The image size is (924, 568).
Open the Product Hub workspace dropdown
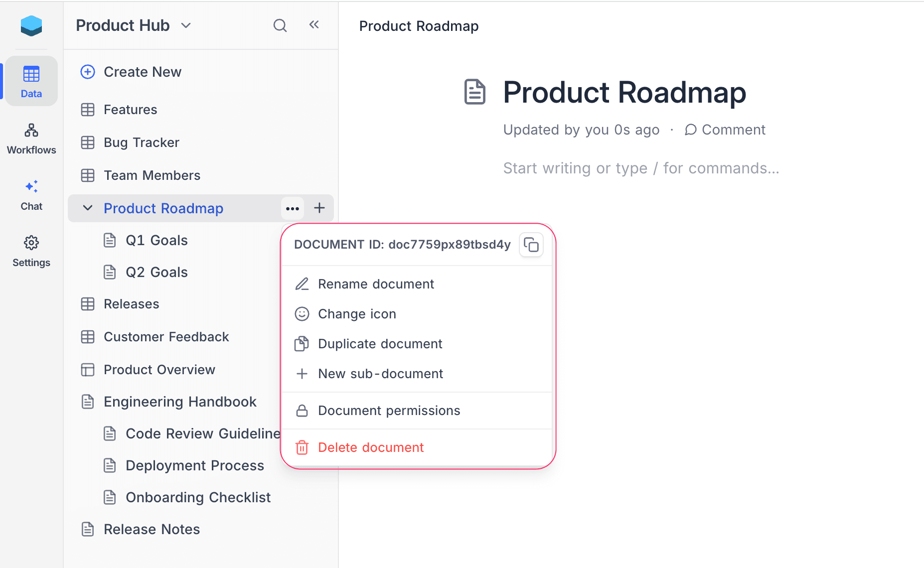186,25
